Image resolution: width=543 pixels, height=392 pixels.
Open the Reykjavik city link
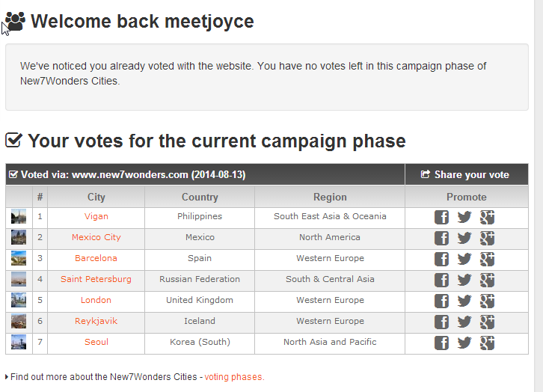pyautogui.click(x=96, y=321)
